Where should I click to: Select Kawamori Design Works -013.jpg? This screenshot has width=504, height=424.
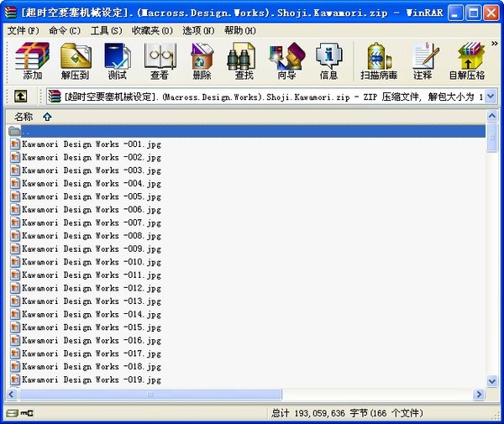point(86,301)
